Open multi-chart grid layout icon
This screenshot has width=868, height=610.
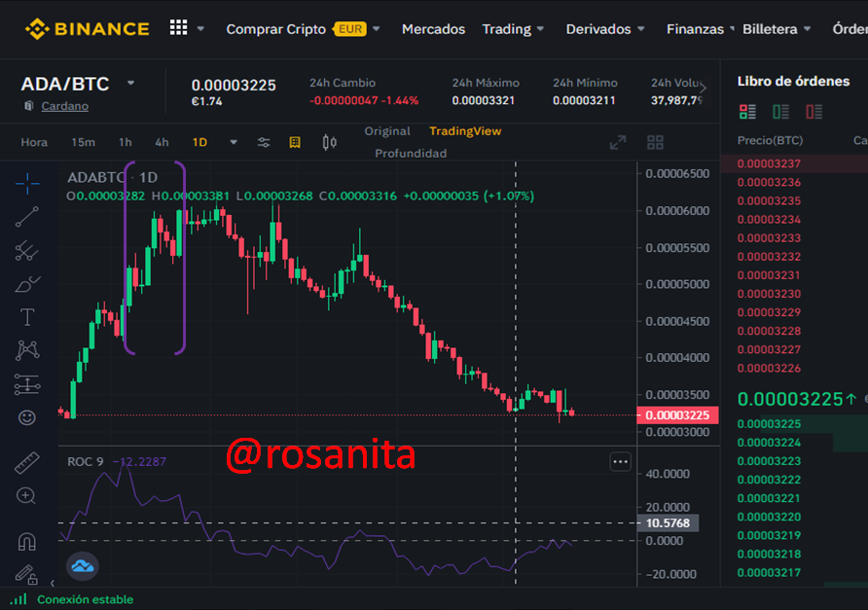point(656,142)
